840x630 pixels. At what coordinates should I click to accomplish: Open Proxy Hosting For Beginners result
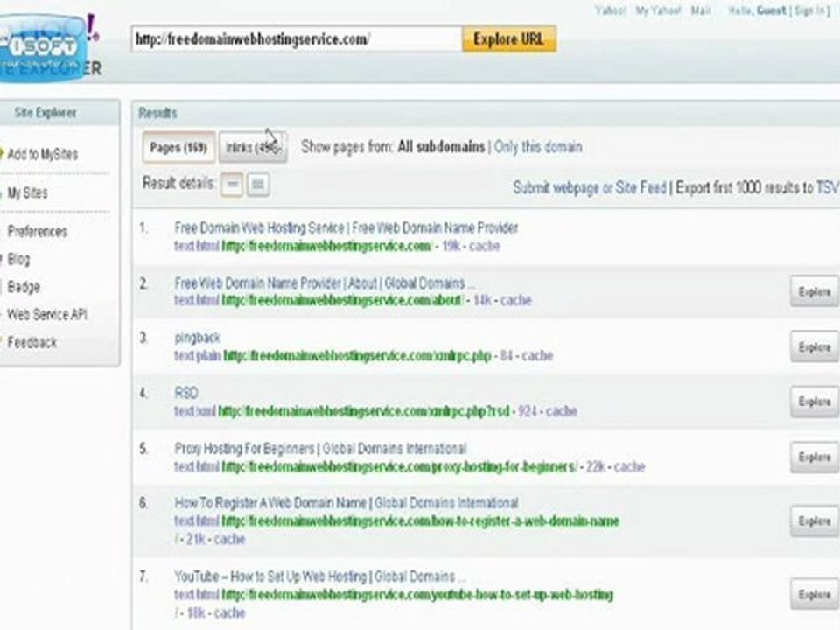tap(320, 448)
